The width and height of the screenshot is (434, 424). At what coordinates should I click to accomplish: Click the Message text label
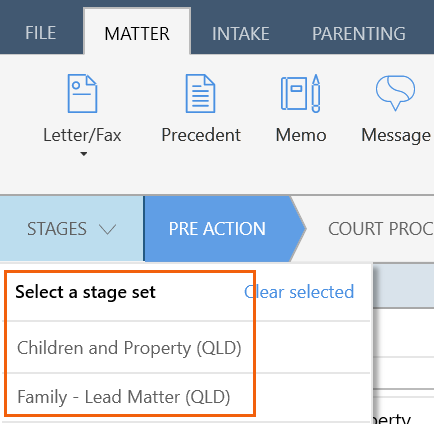point(396,136)
